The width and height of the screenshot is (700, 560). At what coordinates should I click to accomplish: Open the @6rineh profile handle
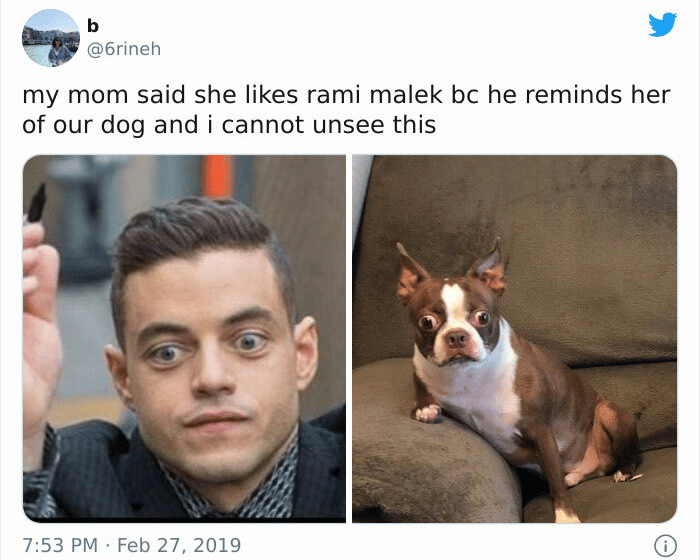(x=124, y=49)
